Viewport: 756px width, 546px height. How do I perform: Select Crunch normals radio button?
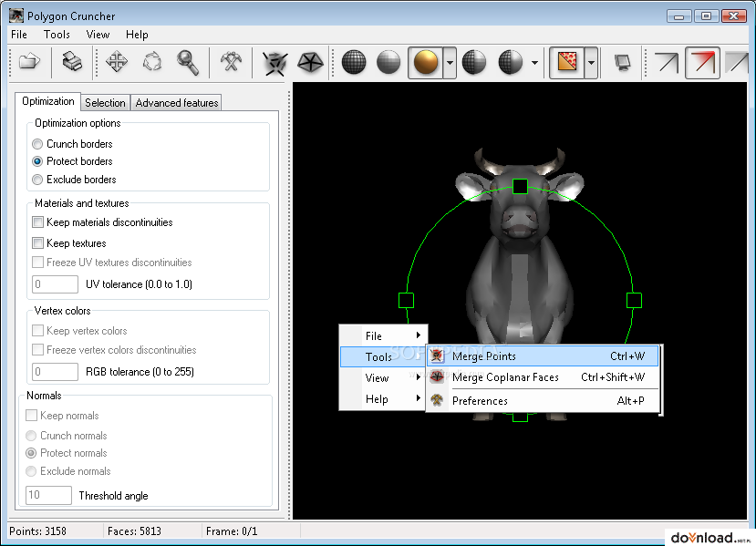click(x=31, y=436)
